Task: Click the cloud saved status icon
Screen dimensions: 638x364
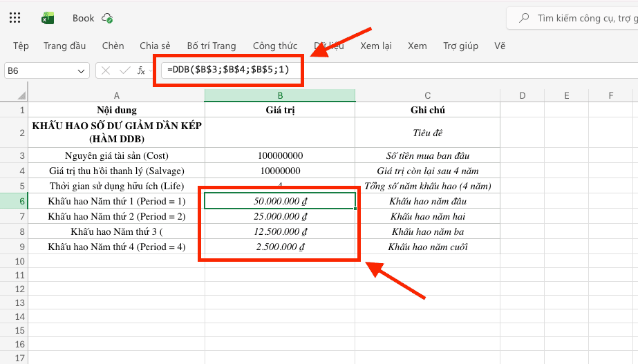Action: (x=107, y=18)
